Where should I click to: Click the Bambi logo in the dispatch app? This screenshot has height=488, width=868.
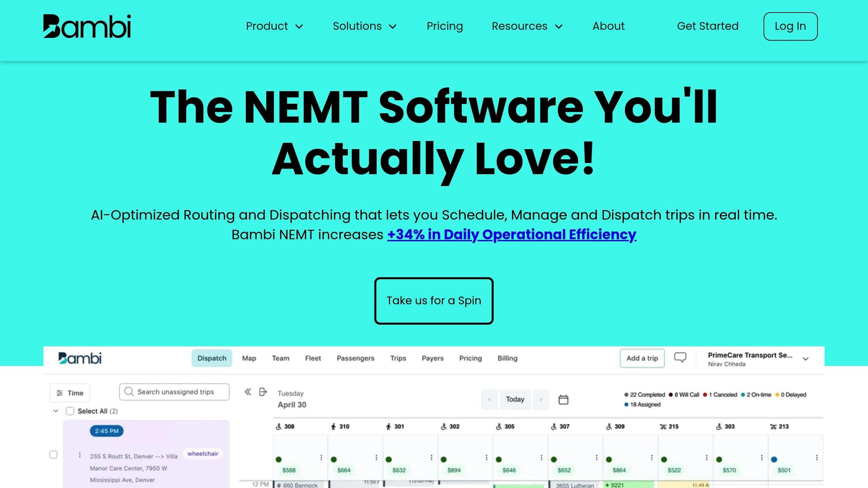coord(80,358)
